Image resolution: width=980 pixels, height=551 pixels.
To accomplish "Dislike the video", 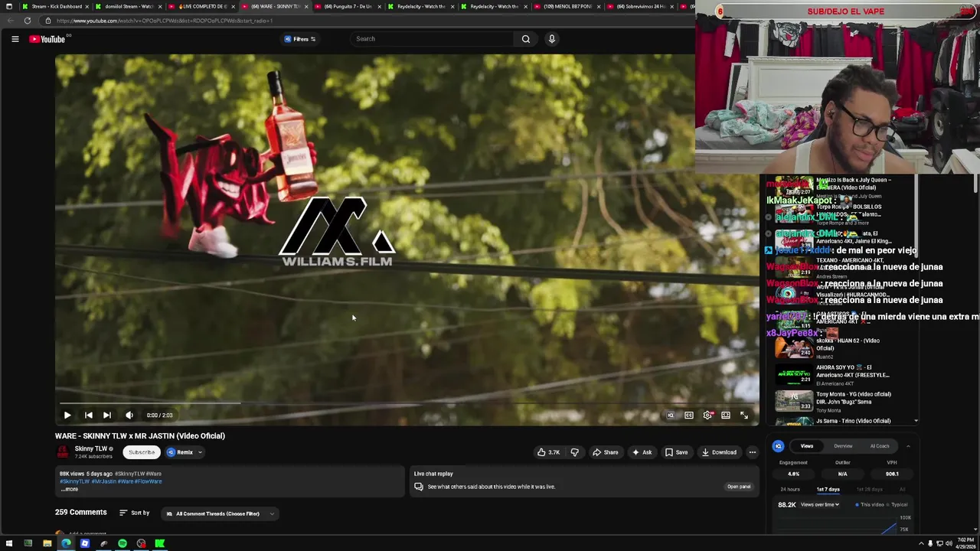I will pyautogui.click(x=575, y=452).
